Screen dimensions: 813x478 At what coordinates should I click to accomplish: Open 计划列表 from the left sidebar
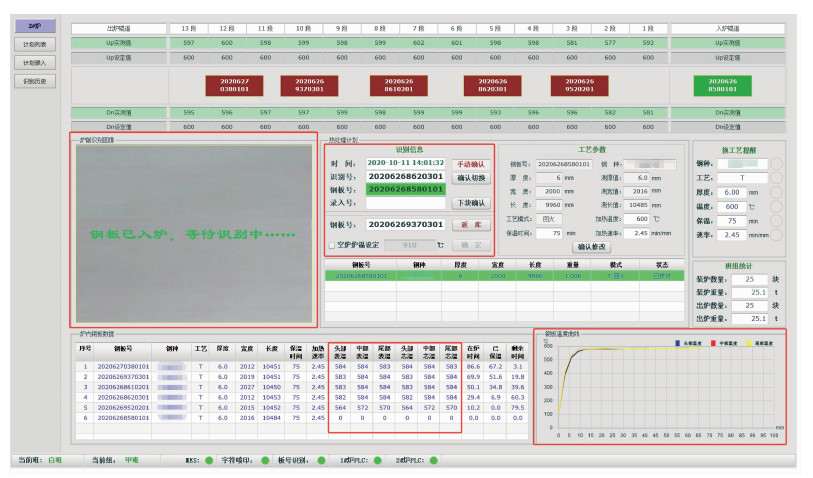(34, 44)
